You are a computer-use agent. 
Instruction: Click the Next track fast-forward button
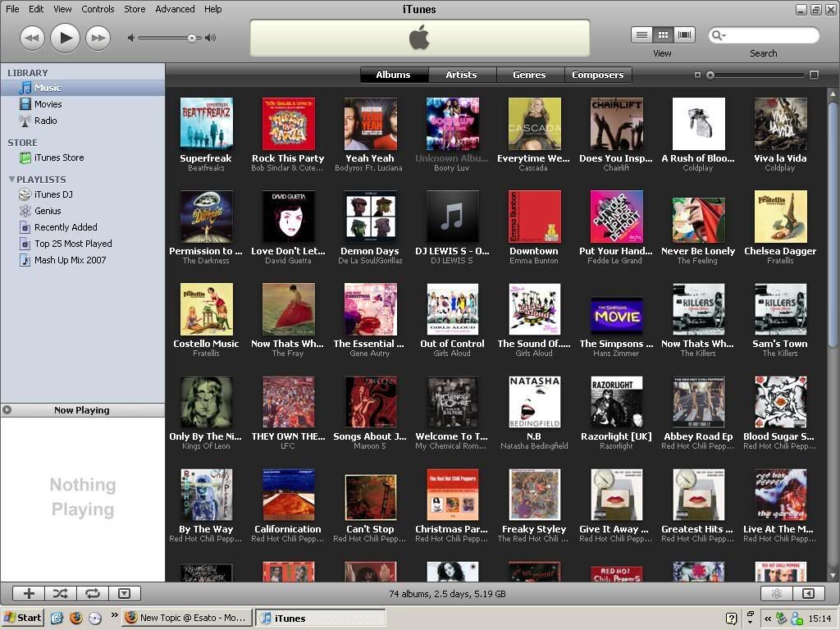[x=98, y=38]
